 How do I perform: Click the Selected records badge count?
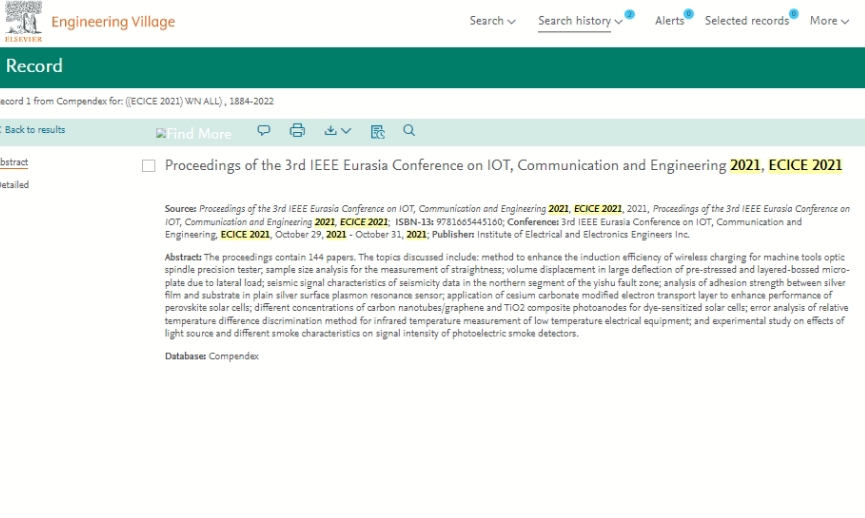793,14
